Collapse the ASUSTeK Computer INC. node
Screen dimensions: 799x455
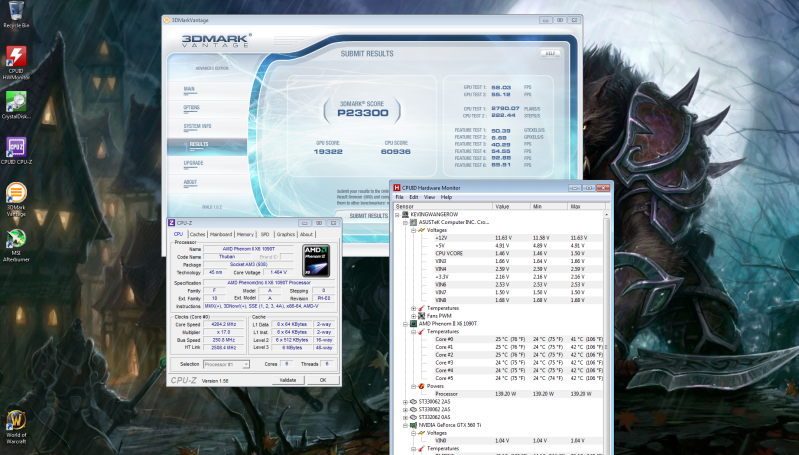[406, 222]
